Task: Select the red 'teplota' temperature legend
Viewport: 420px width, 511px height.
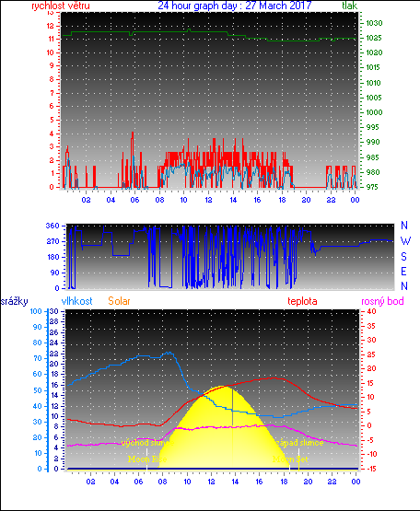Action: [x=302, y=301]
